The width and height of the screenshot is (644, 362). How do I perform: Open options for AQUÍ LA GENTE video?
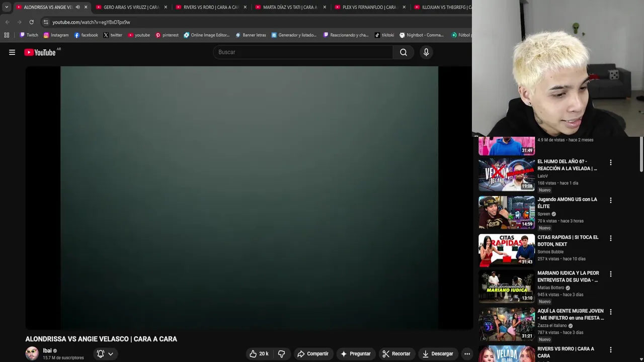(611, 312)
